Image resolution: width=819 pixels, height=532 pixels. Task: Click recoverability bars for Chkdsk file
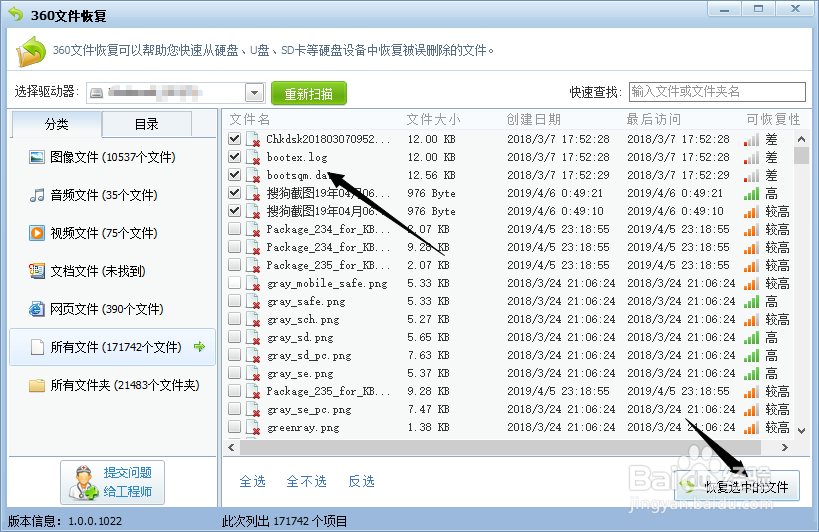751,140
